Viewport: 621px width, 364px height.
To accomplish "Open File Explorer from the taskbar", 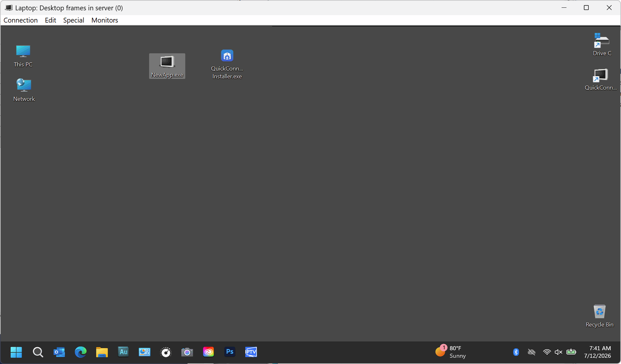I will [102, 352].
